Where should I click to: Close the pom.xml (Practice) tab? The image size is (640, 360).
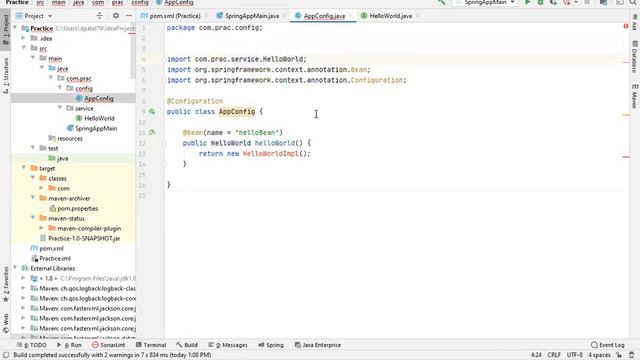pos(206,16)
